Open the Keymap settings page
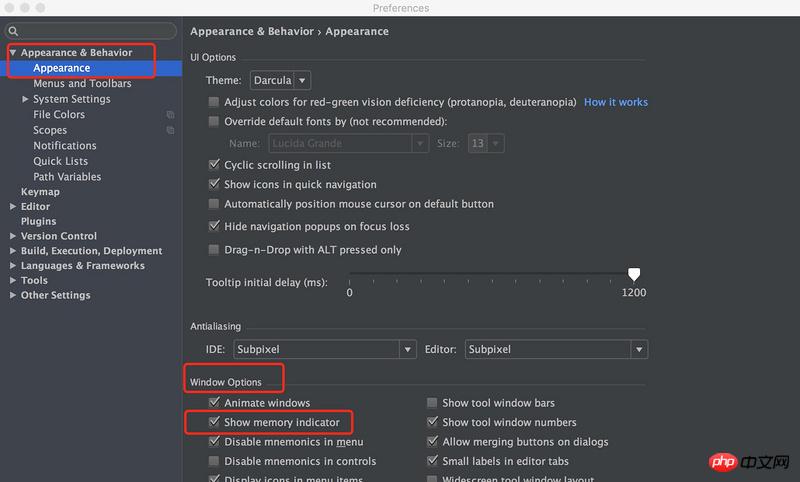 pos(40,192)
